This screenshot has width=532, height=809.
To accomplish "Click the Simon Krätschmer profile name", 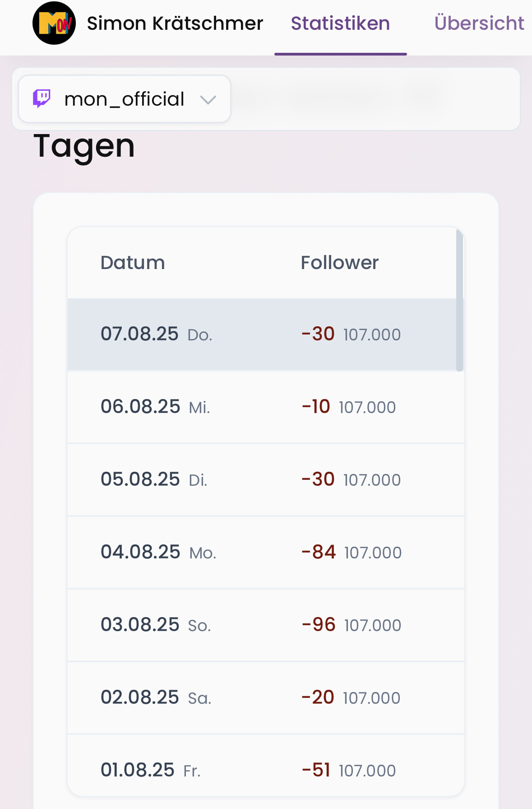I will click(x=175, y=23).
